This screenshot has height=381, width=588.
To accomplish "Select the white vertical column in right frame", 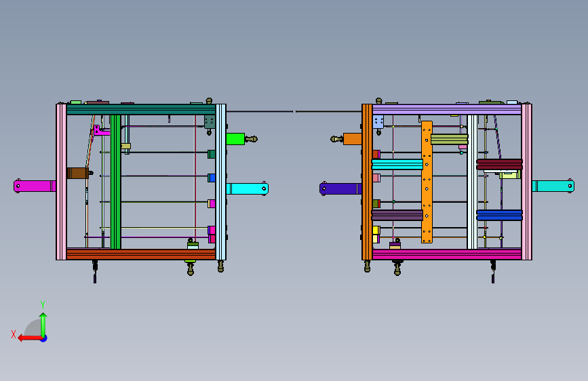I will pyautogui.click(x=473, y=182).
